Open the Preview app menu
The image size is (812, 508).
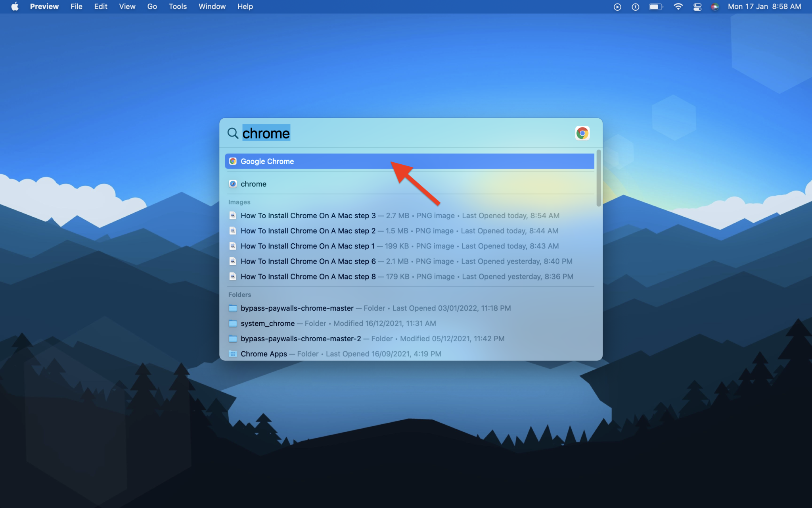(x=44, y=6)
